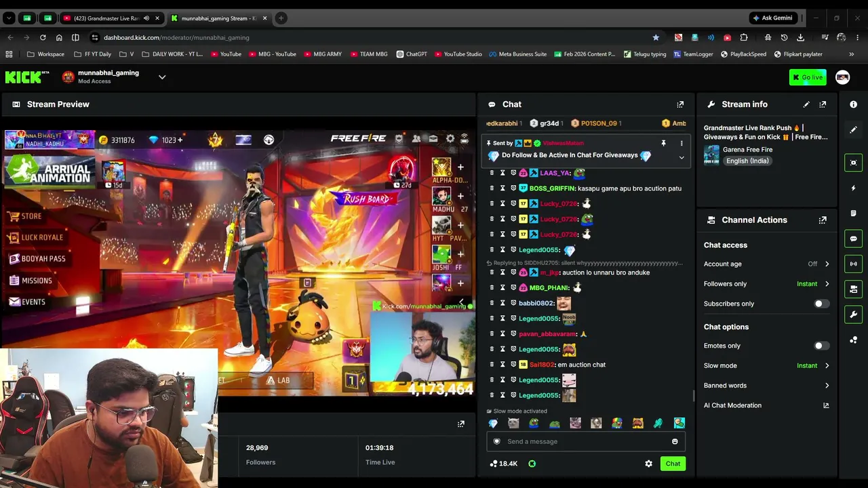Insert the diamond emote into chat

point(493,424)
